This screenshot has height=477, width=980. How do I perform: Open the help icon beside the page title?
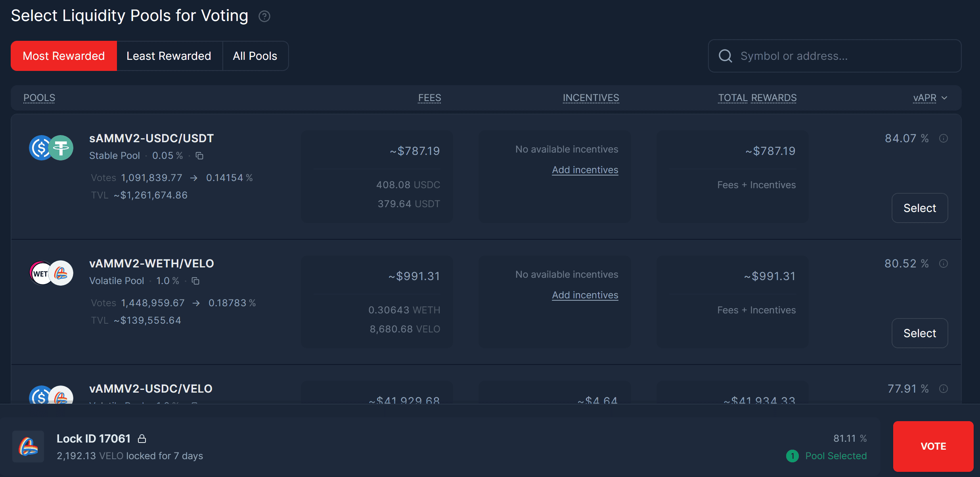coord(264,16)
